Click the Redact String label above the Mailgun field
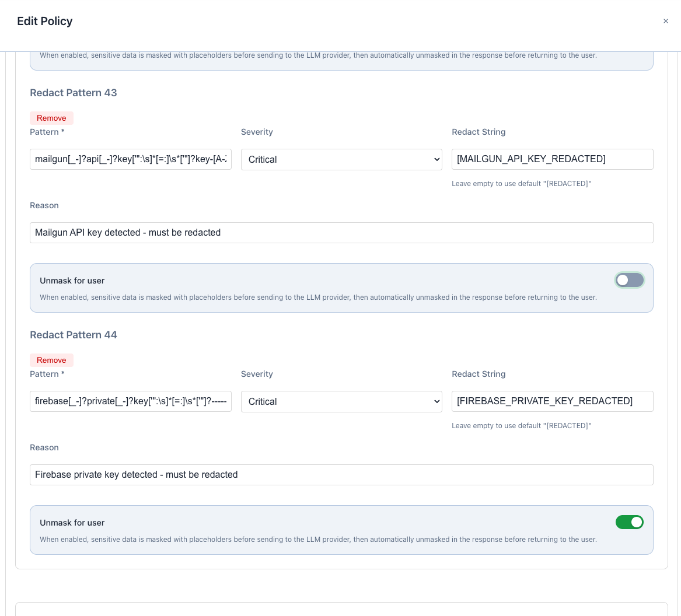This screenshot has height=616, width=681. tap(479, 132)
